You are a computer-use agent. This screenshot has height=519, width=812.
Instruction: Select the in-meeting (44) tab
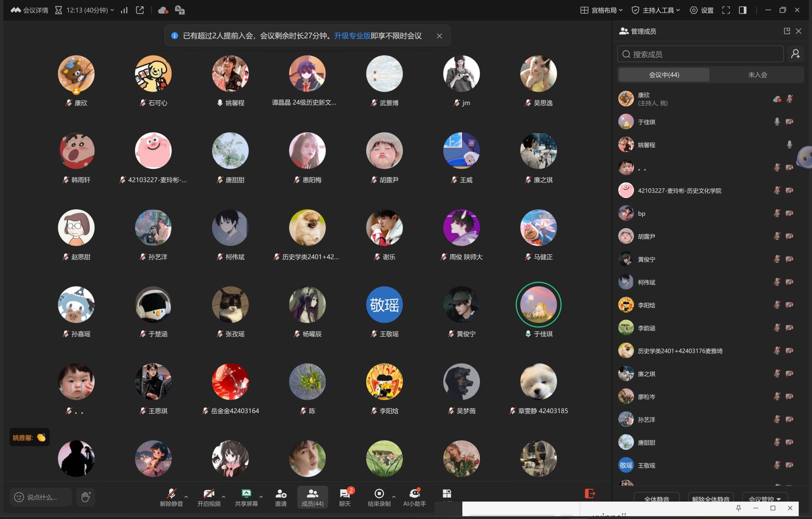tap(664, 75)
